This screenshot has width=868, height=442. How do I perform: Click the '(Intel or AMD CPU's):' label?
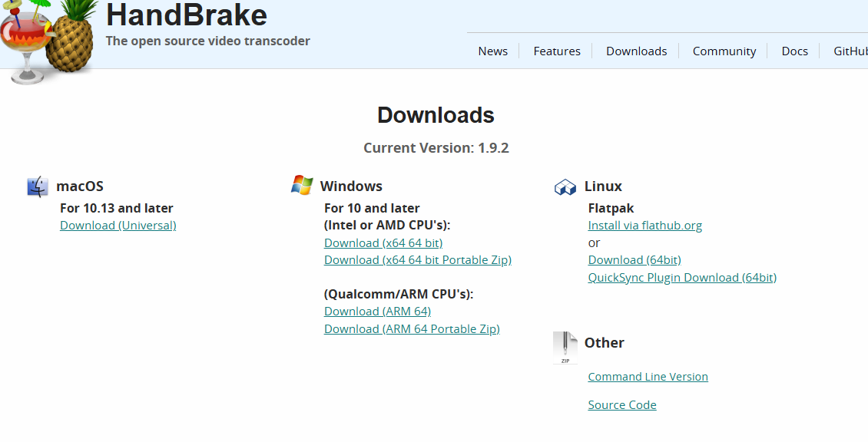pos(387,226)
